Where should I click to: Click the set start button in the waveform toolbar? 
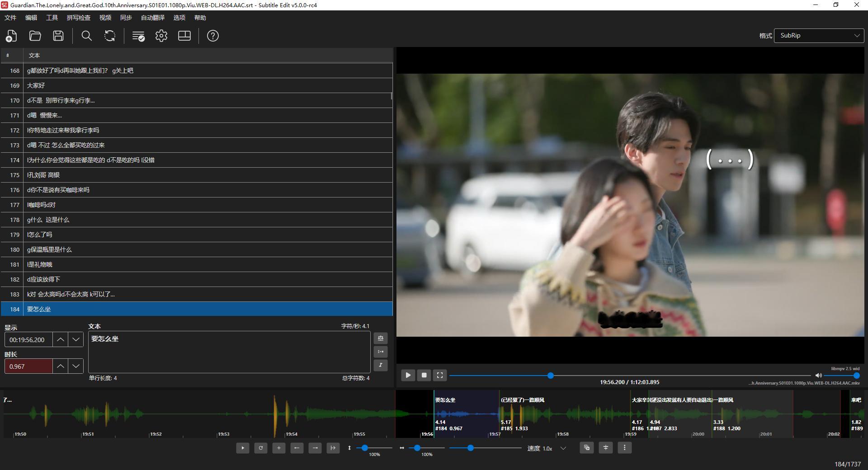pyautogui.click(x=297, y=448)
